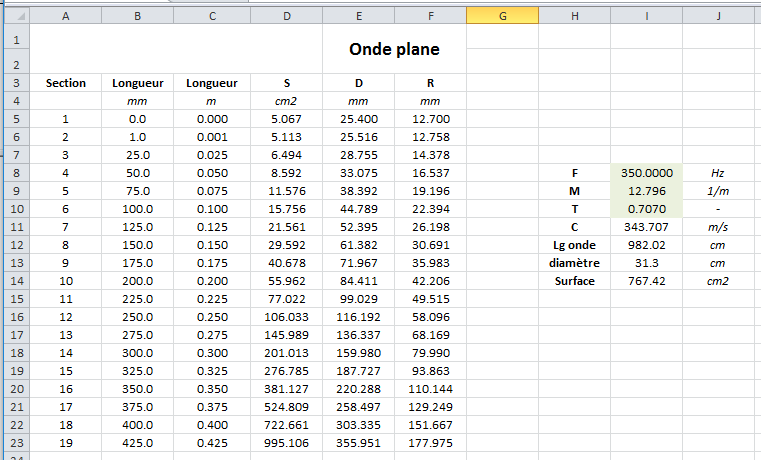Click cell with value 145.989
Screen dimensions: 761x460
[287, 335]
